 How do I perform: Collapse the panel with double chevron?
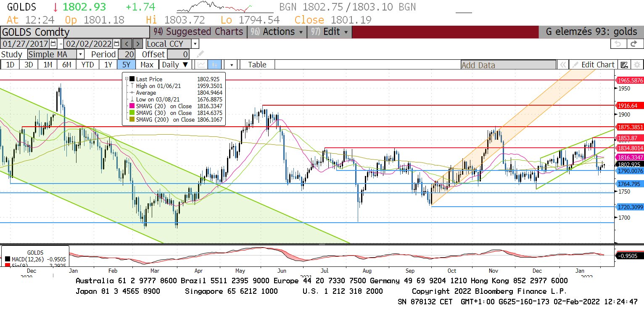[562, 64]
